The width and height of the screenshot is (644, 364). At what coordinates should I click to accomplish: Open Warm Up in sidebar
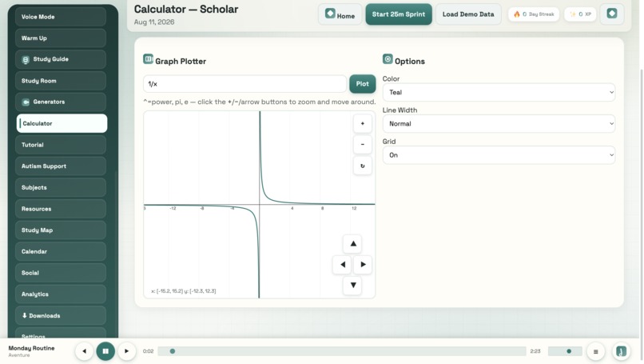click(x=61, y=38)
